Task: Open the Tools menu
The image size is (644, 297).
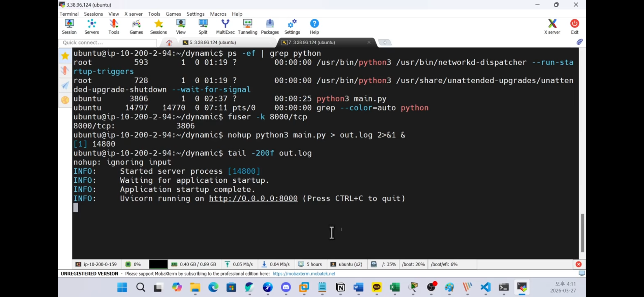Action: pos(154,14)
